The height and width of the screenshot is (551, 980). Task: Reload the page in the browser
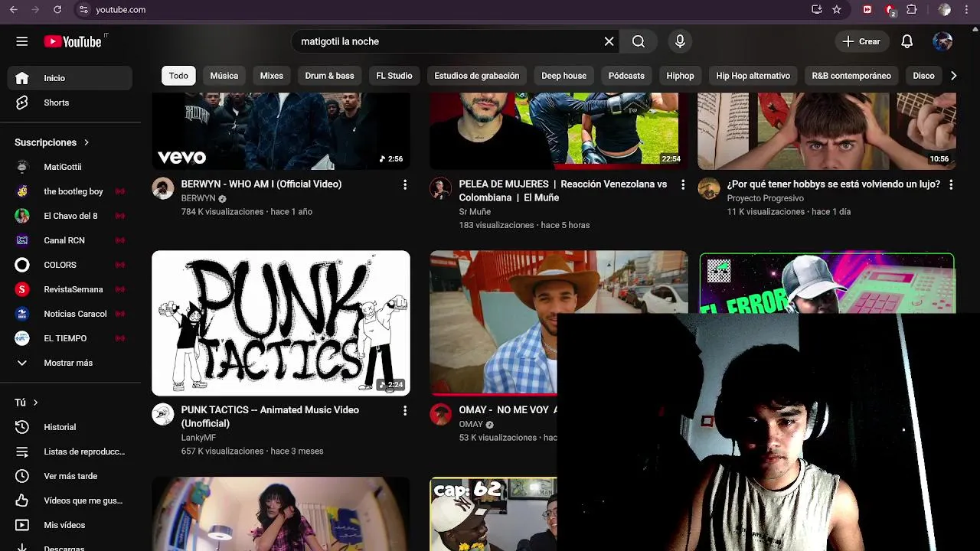[57, 10]
